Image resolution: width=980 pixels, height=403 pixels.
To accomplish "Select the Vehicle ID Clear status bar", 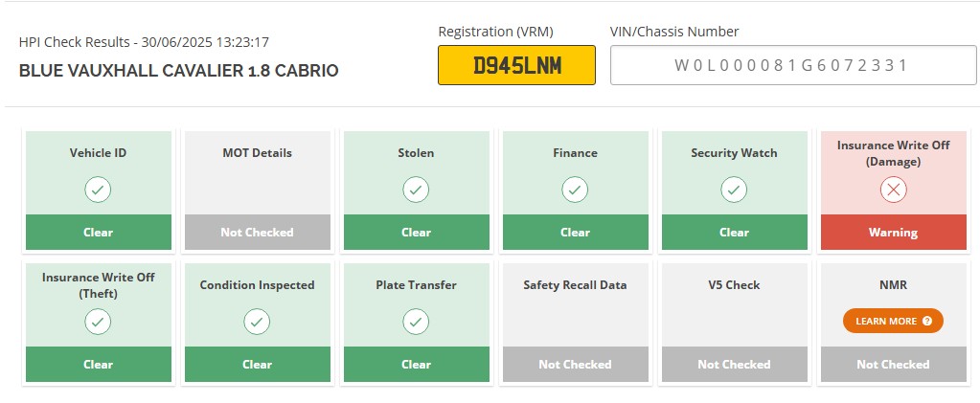I will pos(98,232).
